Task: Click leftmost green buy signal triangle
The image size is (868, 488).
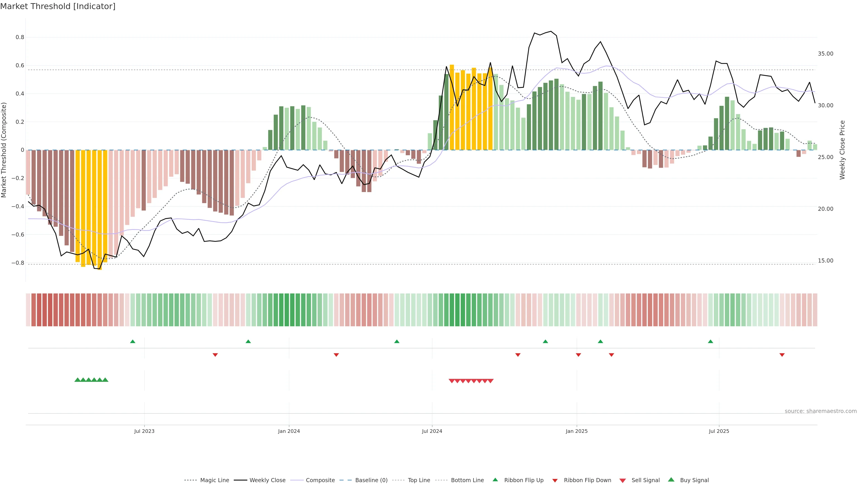Action: pos(77,380)
